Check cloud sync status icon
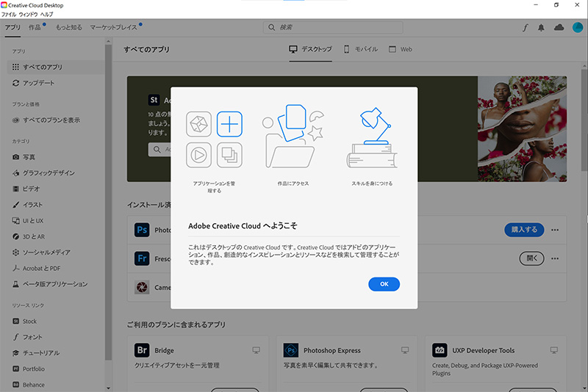Screen dimensions: 588x392 [559, 27]
